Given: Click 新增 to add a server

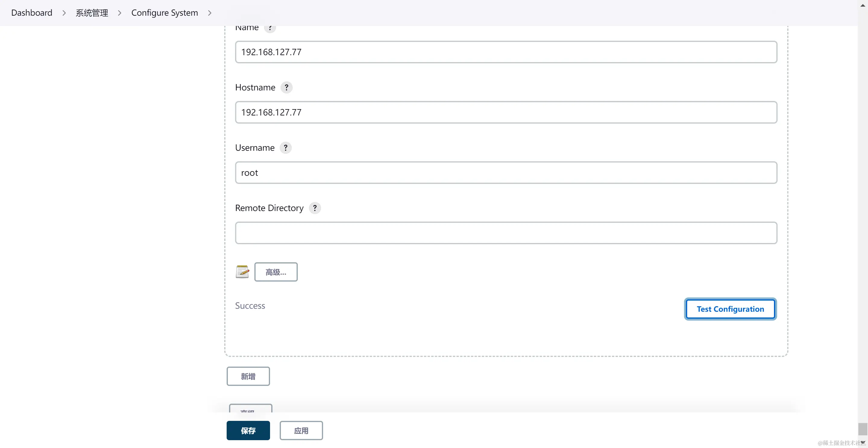Looking at the screenshot, I should click(x=248, y=376).
